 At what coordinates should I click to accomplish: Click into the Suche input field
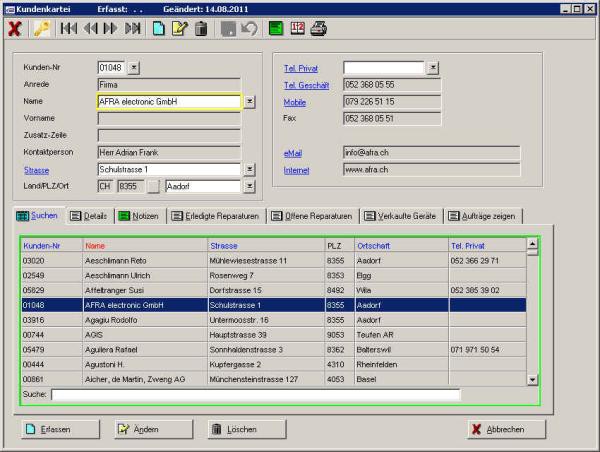pyautogui.click(x=255, y=395)
